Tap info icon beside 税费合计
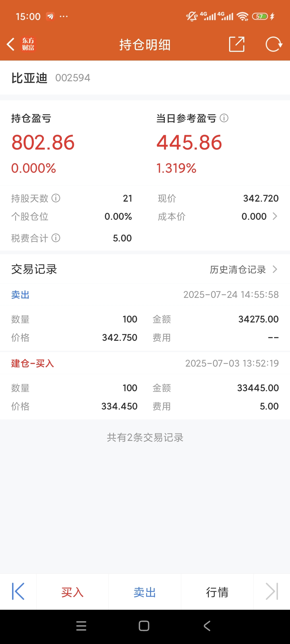The height and width of the screenshot is (644, 290). (56, 238)
